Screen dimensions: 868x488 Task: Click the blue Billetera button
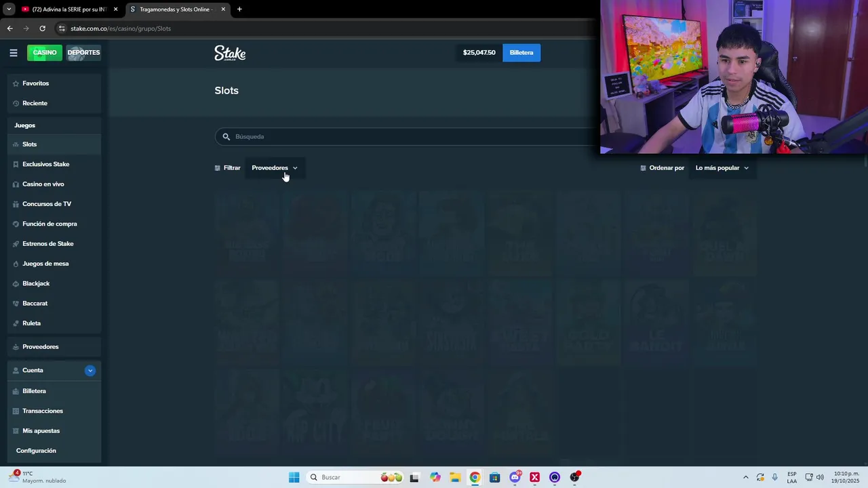[x=521, y=53]
